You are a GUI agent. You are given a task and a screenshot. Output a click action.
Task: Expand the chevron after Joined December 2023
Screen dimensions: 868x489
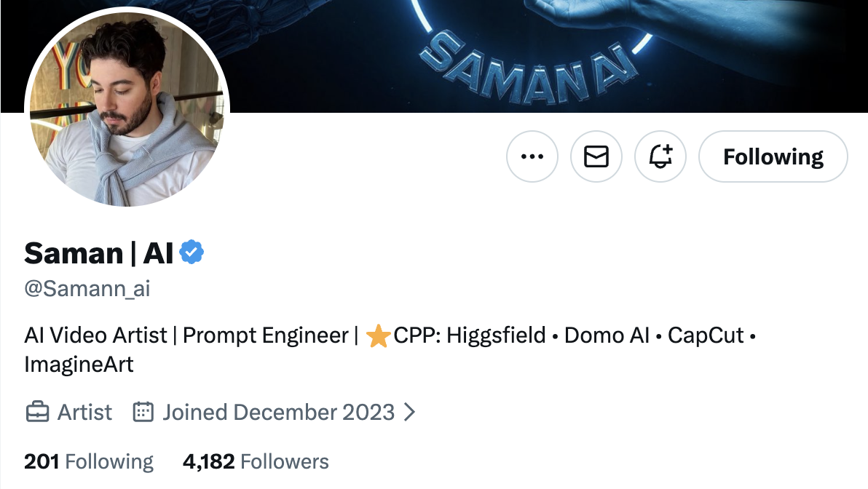pyautogui.click(x=409, y=413)
